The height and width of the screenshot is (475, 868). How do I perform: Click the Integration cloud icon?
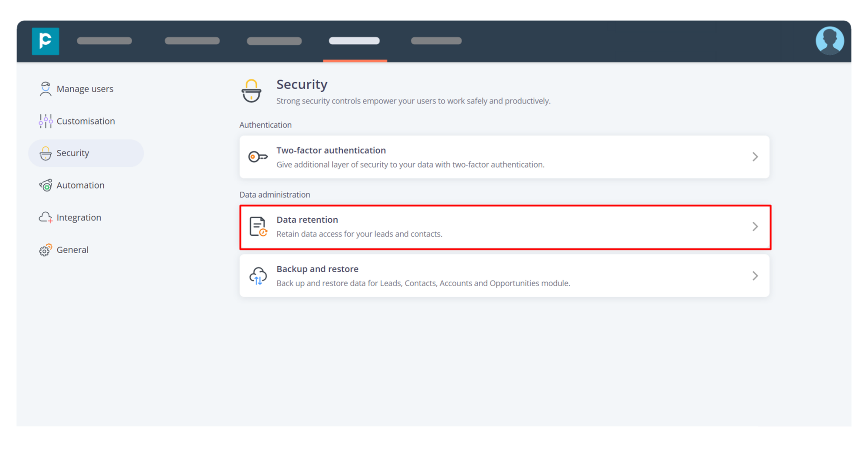(46, 218)
